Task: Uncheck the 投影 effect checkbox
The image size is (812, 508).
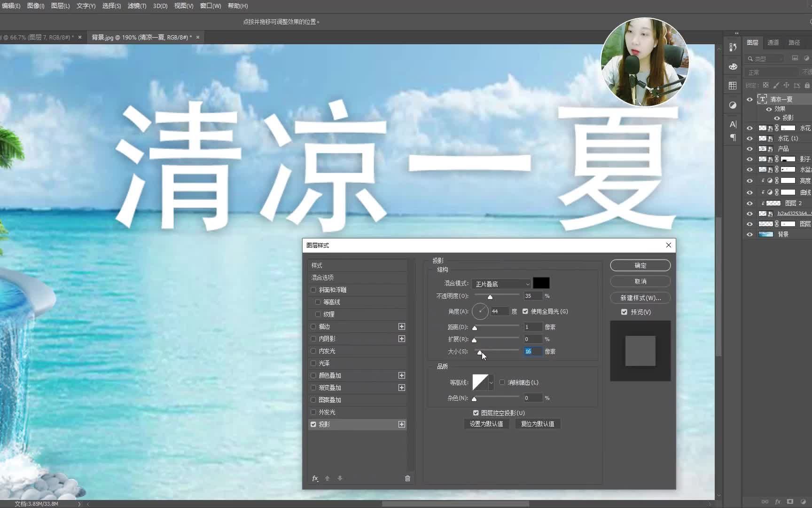Action: pyautogui.click(x=313, y=424)
